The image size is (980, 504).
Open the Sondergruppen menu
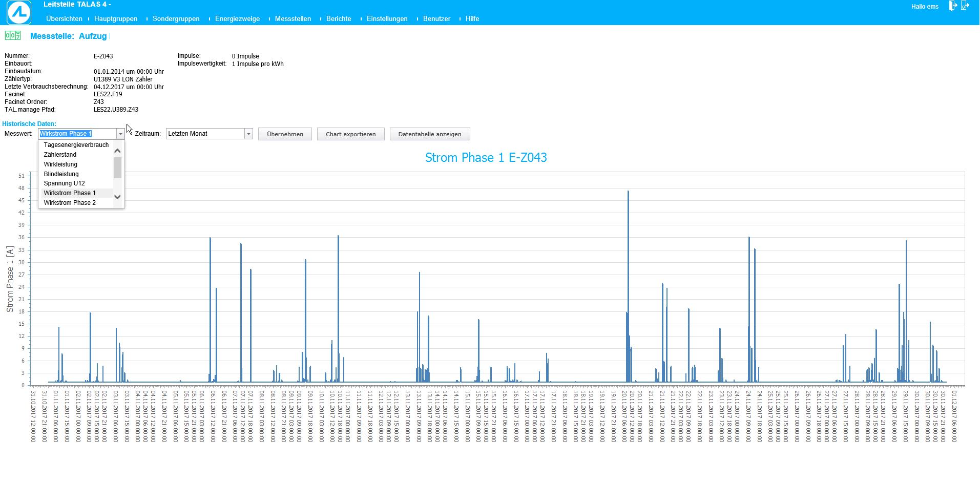click(x=176, y=18)
